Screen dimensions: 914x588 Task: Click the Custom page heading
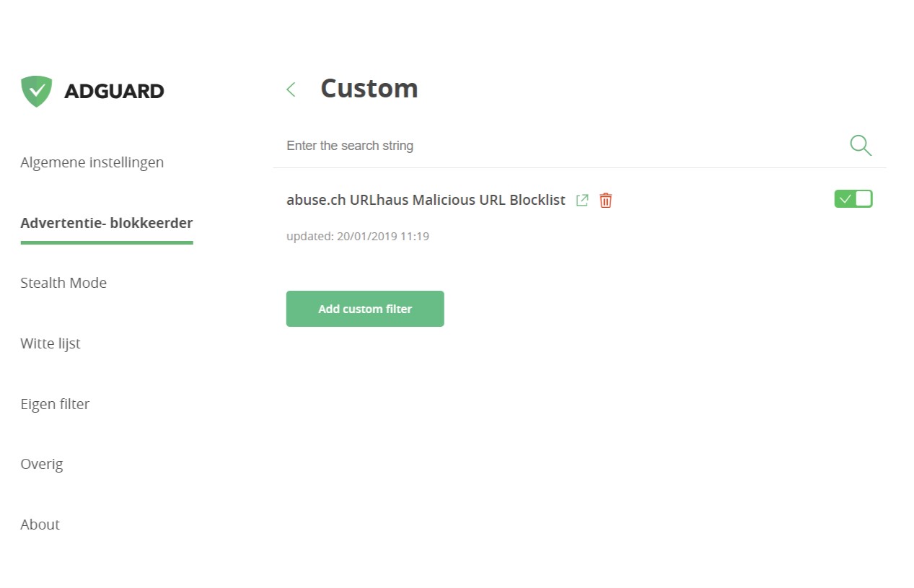(x=369, y=88)
